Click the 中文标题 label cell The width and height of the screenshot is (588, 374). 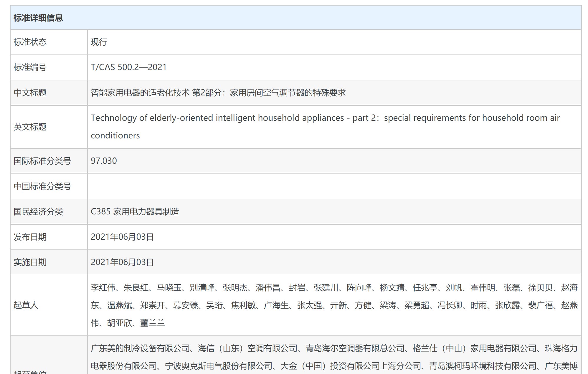(30, 93)
